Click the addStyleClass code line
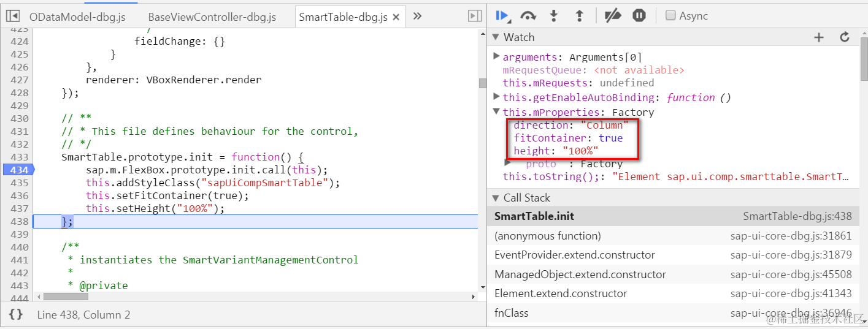Image resolution: width=868 pixels, height=329 pixels. point(213,183)
